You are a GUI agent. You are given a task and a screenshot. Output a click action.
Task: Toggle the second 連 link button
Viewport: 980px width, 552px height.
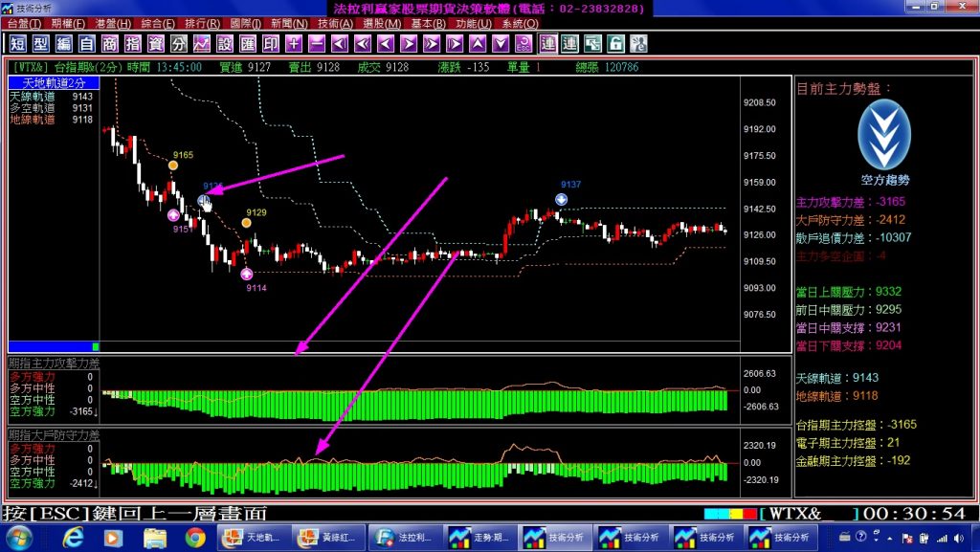(x=570, y=43)
